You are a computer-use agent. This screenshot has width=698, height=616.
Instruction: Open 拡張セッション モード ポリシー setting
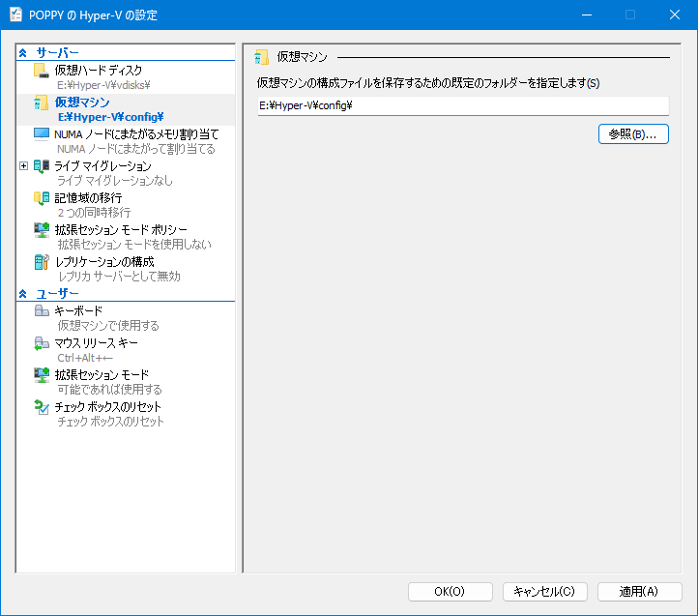[x=121, y=230]
